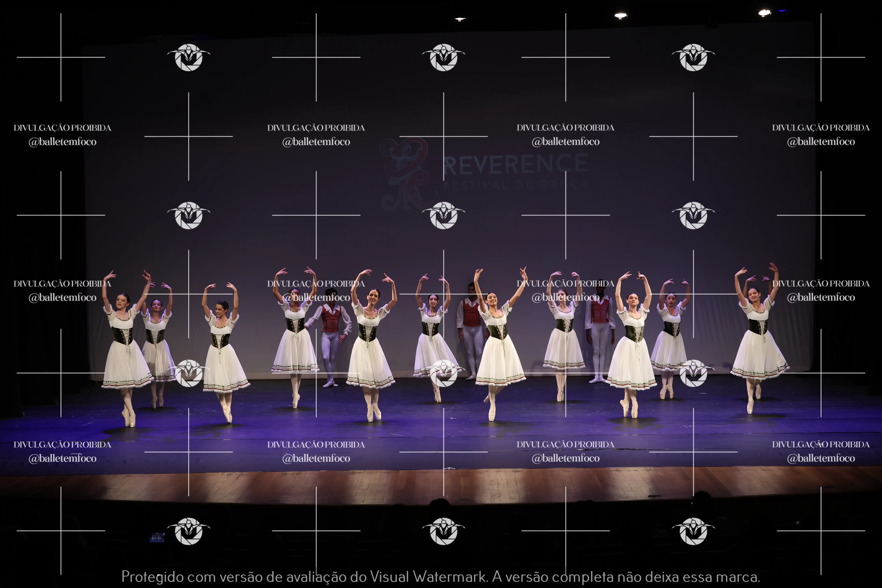Click the middle ceiling spotlight above stage

[x=621, y=16]
